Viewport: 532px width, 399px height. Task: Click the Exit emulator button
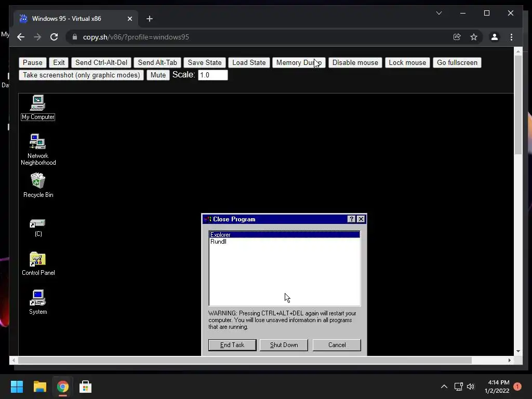pyautogui.click(x=59, y=62)
